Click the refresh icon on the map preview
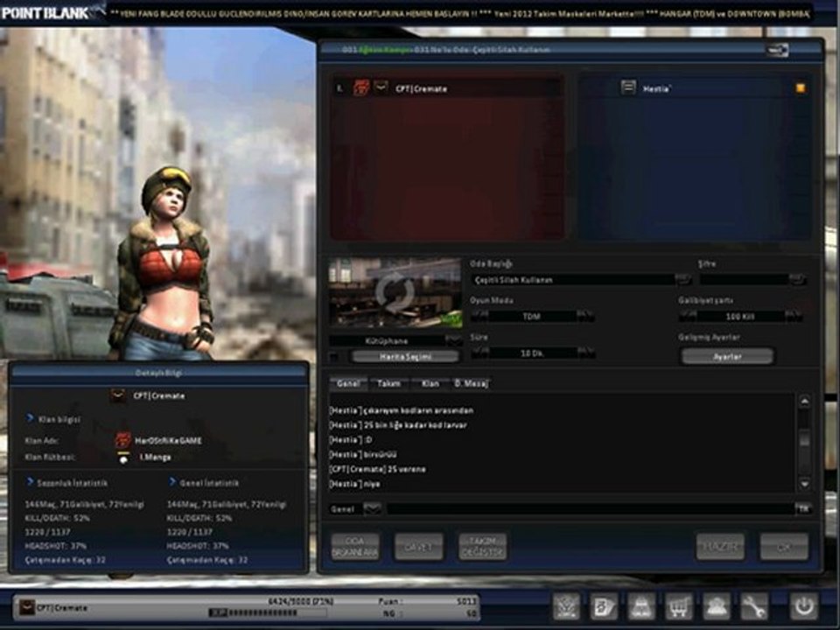Screen dimensions: 840x630 (395, 292)
